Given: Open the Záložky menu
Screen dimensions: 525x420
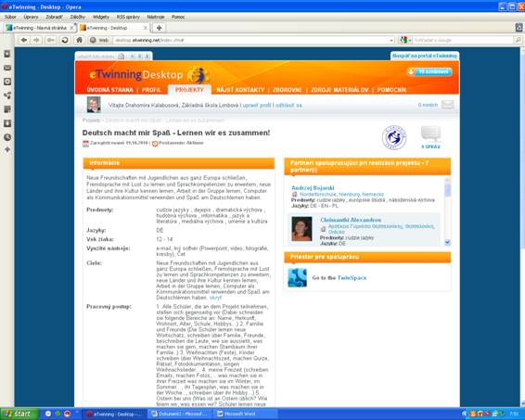Looking at the screenshot, I should 78,17.
